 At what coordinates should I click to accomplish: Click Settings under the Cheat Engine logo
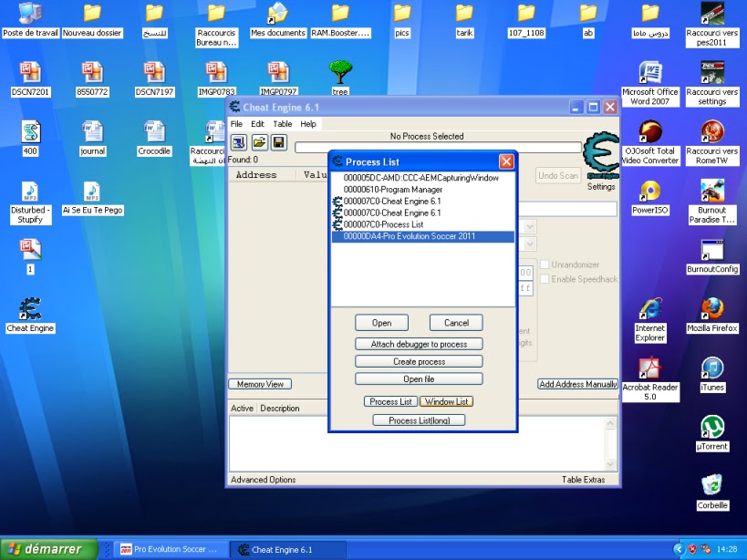pos(601,187)
